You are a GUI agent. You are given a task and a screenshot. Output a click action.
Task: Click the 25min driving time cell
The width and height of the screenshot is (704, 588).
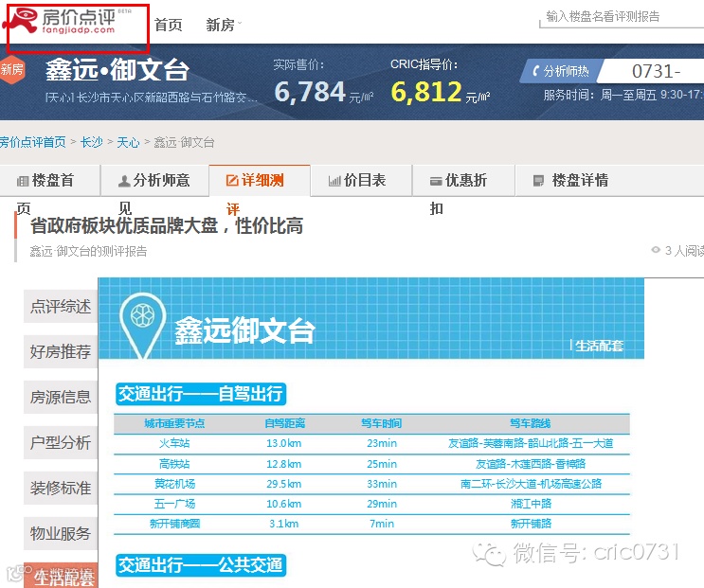[x=382, y=464]
